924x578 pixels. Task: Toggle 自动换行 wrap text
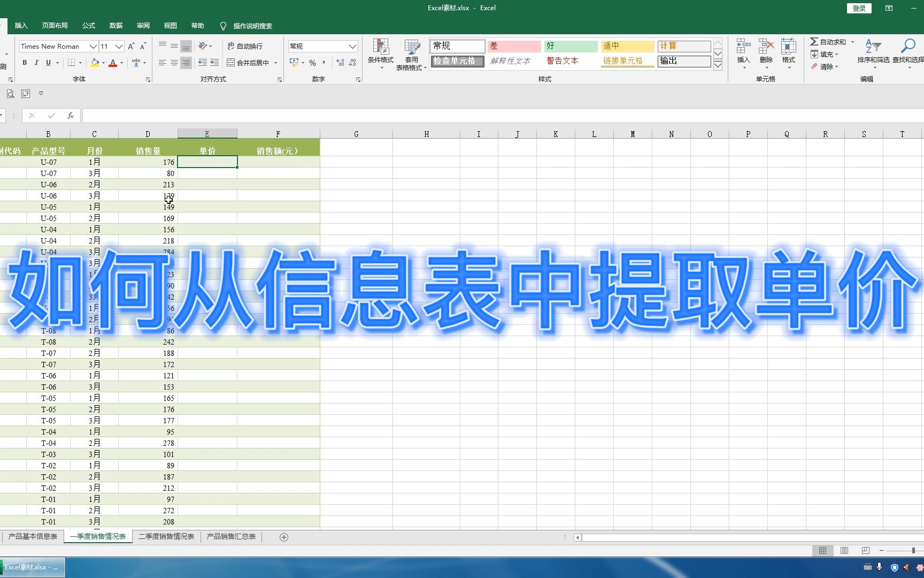point(245,46)
